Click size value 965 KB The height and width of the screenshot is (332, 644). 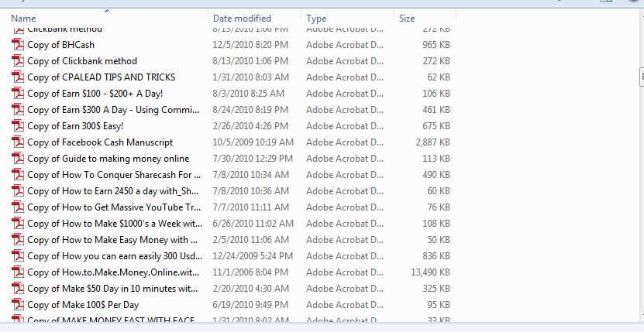pyautogui.click(x=436, y=44)
